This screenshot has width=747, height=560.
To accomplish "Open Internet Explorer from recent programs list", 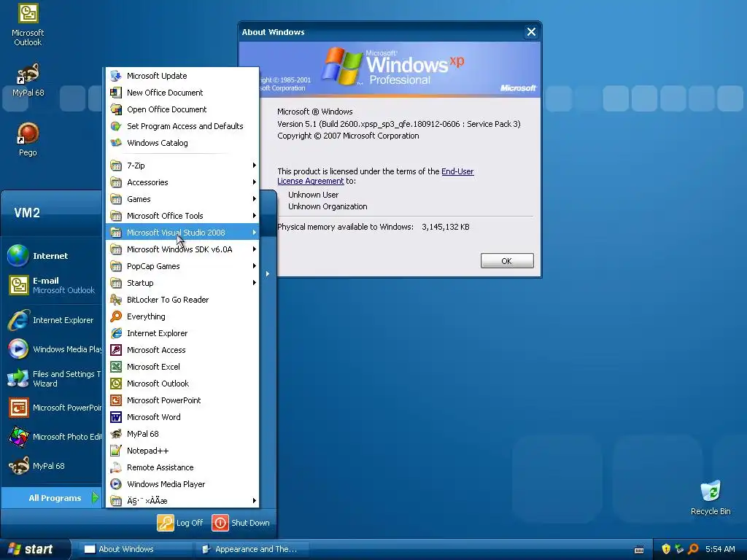I will pos(52,320).
